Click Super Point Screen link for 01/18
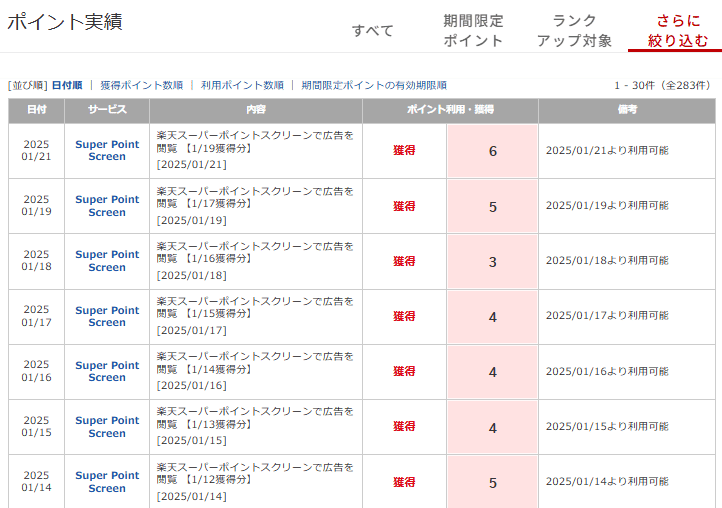The width and height of the screenshot is (722, 508). [x=107, y=261]
